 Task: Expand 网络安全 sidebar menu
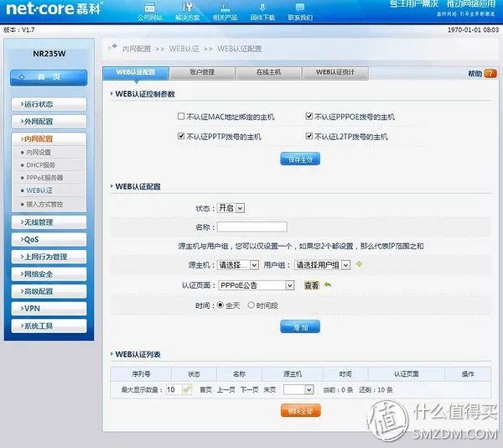coord(49,274)
